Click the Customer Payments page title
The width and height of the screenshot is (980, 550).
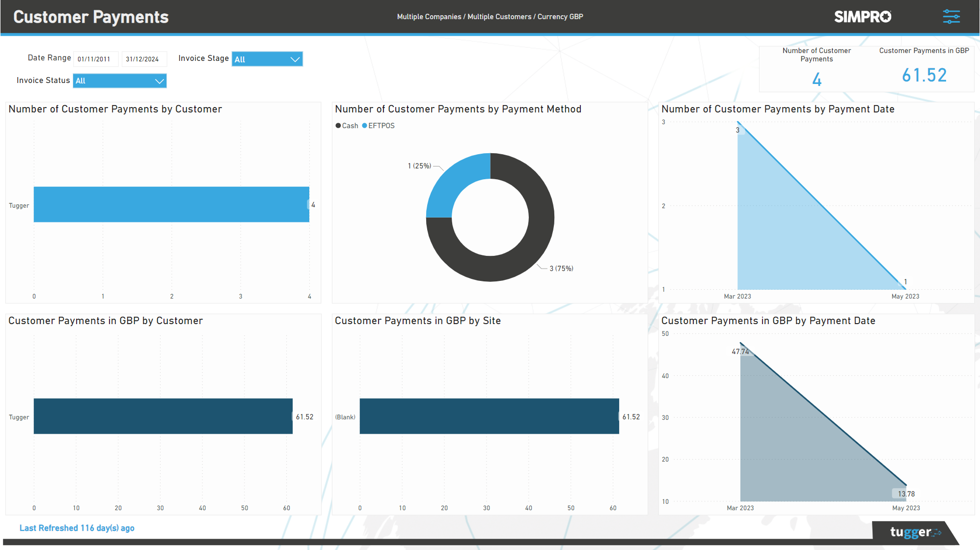pyautogui.click(x=90, y=16)
